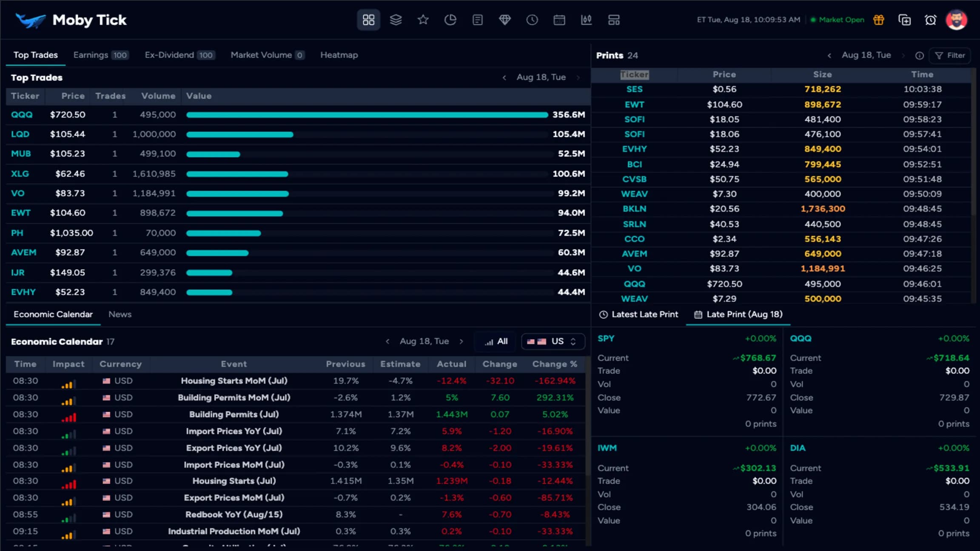This screenshot has width=980, height=551.
Task: Open the document news icon in toolbar
Action: click(477, 20)
